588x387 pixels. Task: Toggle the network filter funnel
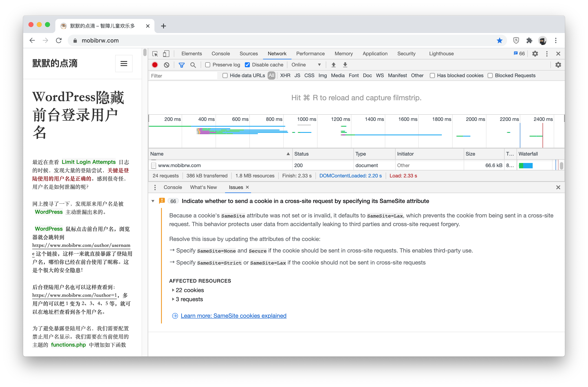coord(181,65)
